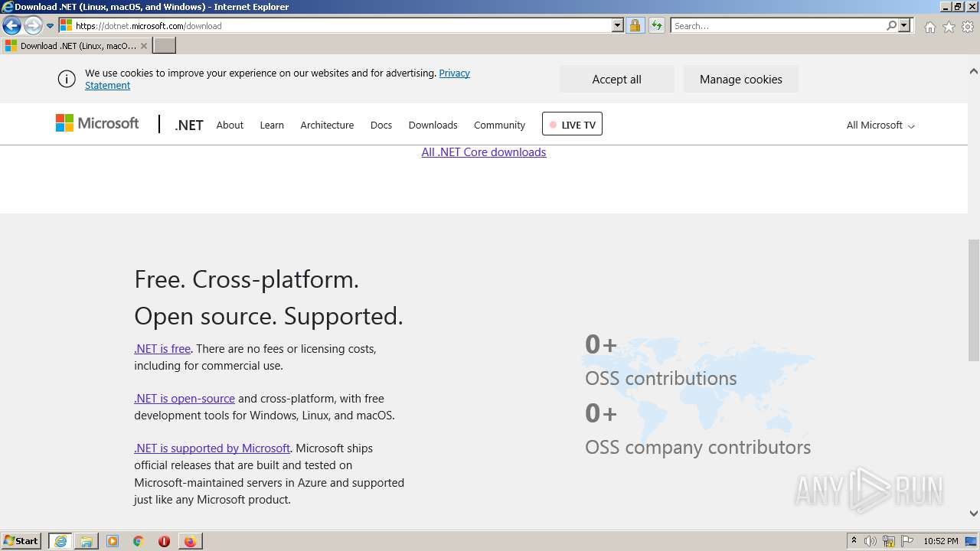The image size is (980, 551).
Task: Click the taskbar clock 10:52 PM
Action: point(941,541)
